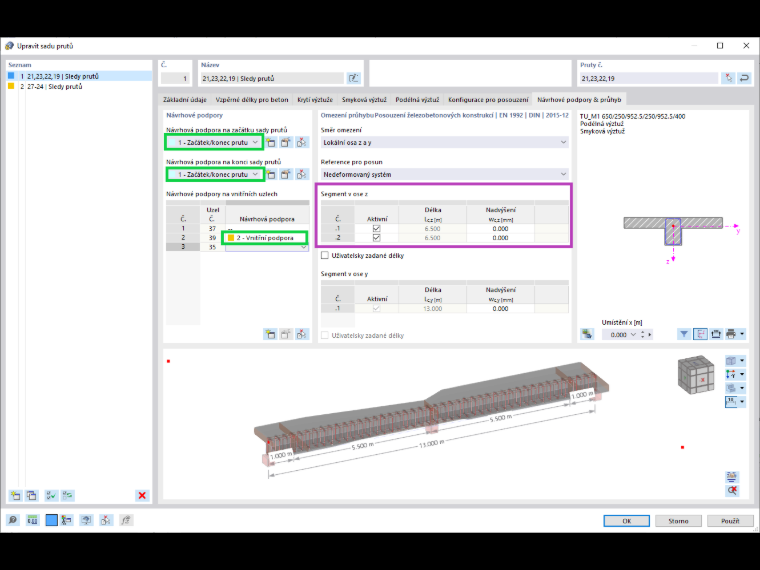
Task: Open the help search icon at bottom left
Action: pyautogui.click(x=13, y=520)
